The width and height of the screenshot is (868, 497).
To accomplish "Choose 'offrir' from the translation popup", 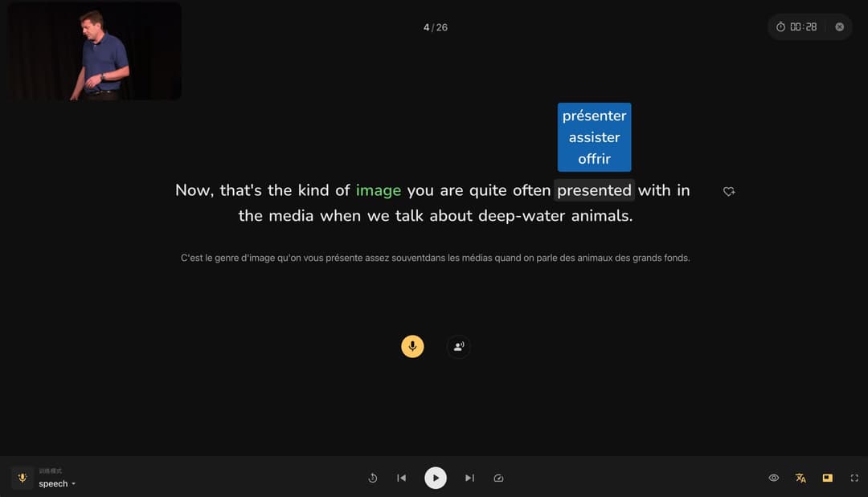I will point(594,158).
